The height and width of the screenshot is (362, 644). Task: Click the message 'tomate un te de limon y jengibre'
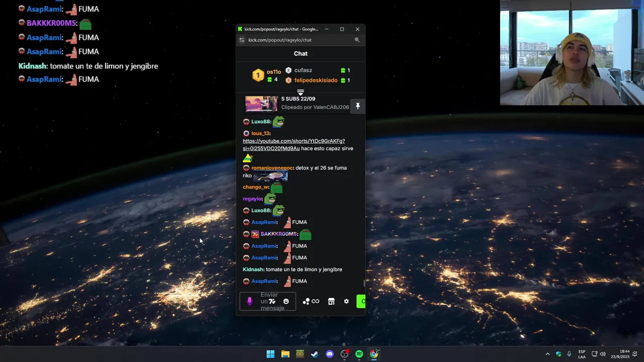304,269
